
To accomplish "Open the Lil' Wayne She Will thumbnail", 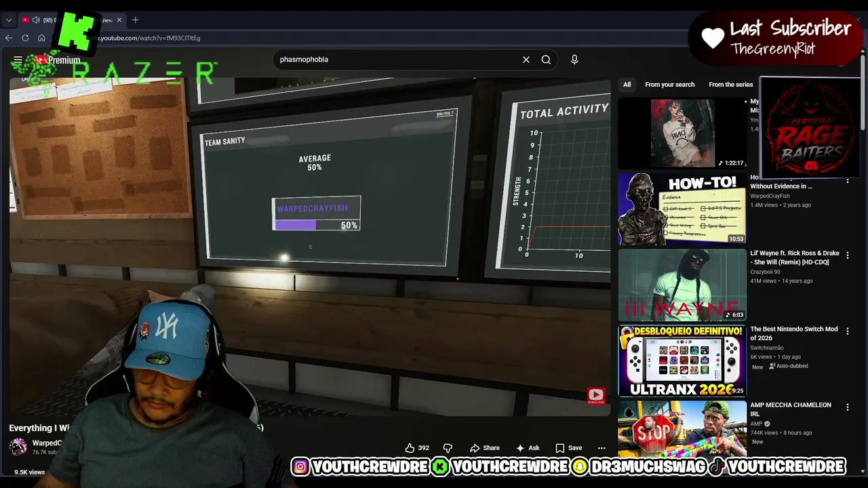I will [x=682, y=285].
